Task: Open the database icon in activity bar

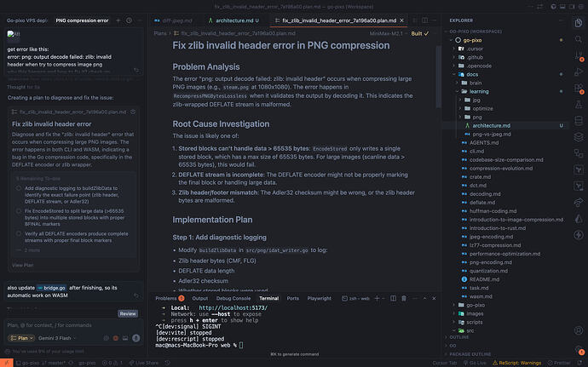Action: click(x=579, y=121)
